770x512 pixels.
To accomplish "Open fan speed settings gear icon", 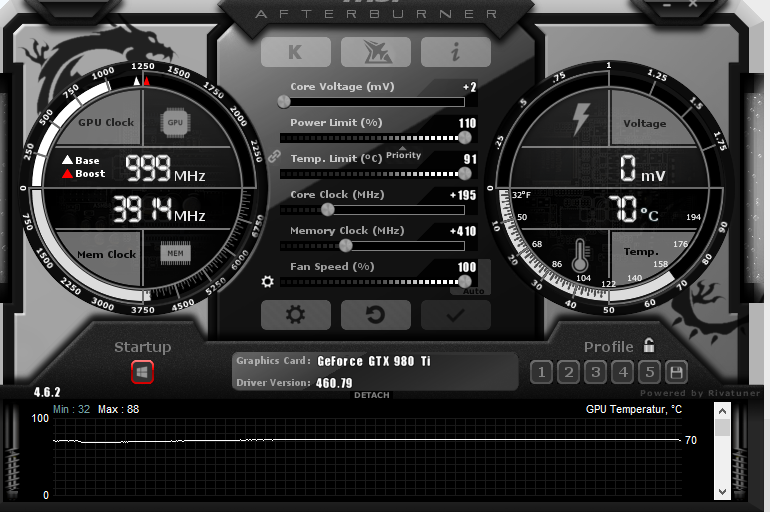I will 268,281.
